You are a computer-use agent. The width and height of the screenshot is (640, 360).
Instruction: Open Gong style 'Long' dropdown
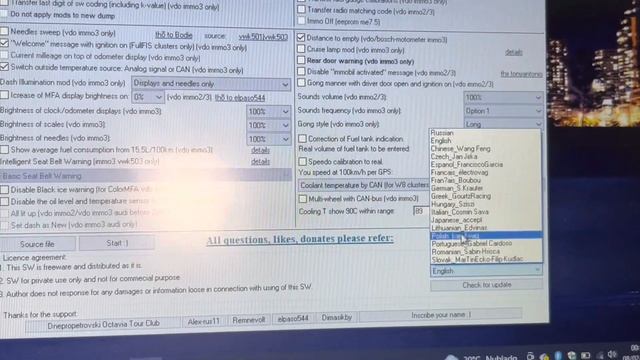pyautogui.click(x=503, y=124)
